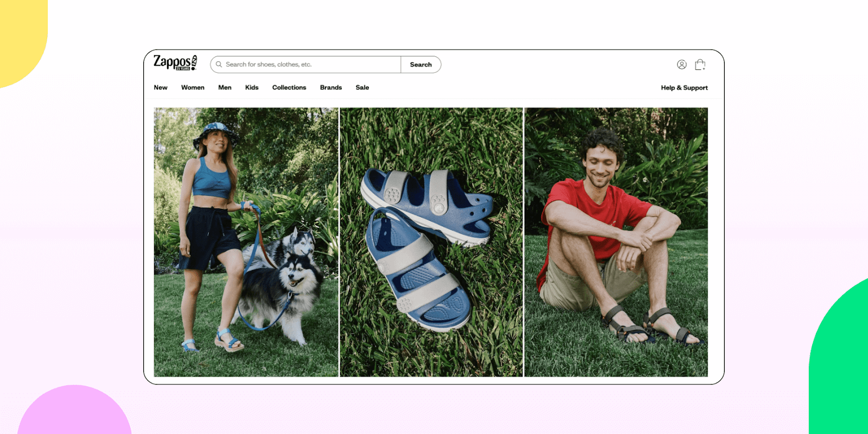Click the Search button
This screenshot has width=868, height=434.
421,65
